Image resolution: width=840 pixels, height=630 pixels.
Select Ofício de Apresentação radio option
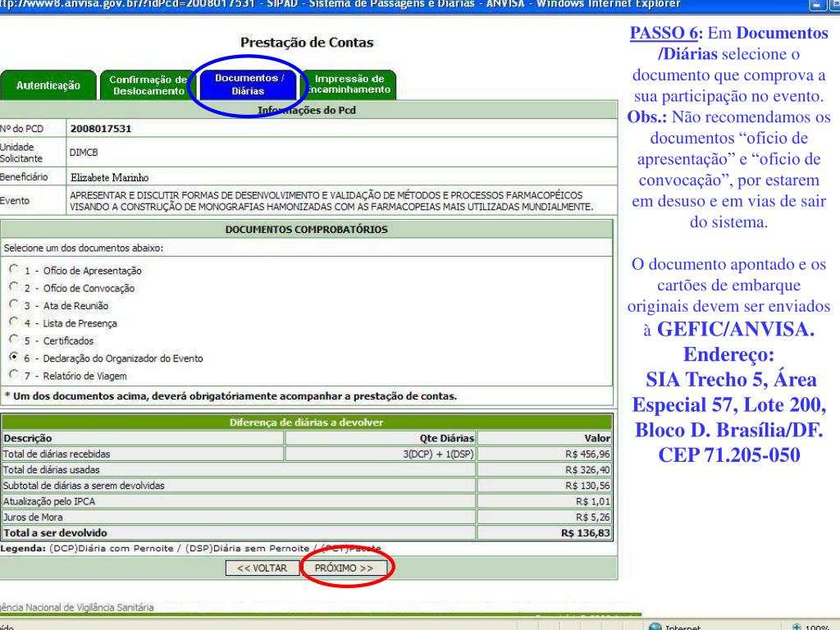coord(12,270)
